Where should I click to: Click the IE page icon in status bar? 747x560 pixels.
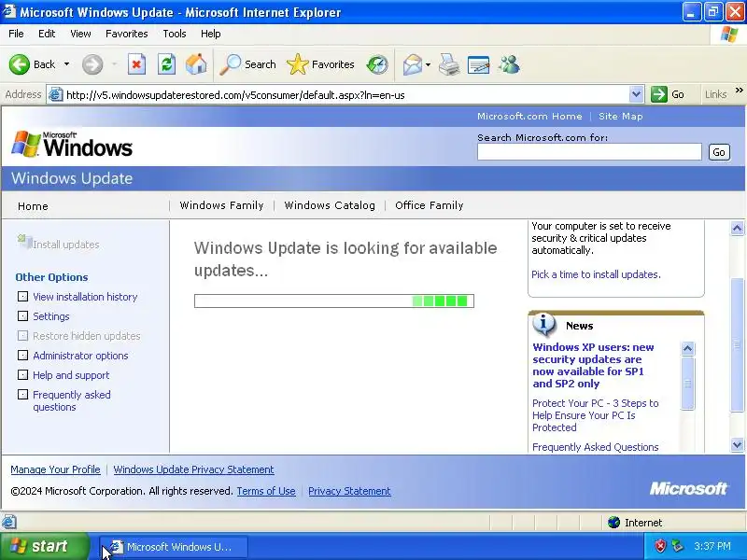coord(9,523)
